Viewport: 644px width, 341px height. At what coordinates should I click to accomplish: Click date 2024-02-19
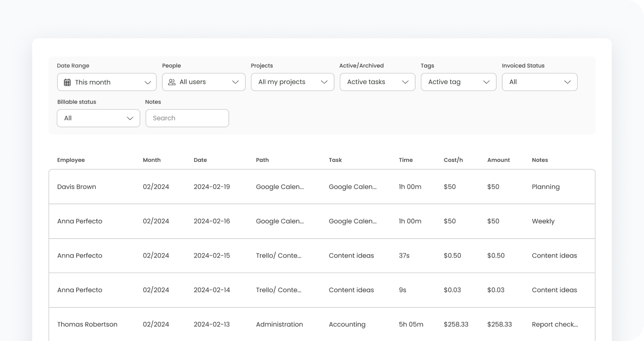(x=212, y=187)
